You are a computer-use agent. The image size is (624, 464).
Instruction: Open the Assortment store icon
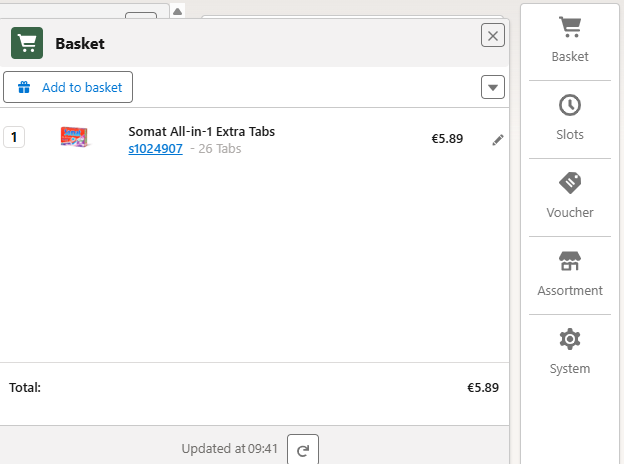tap(570, 261)
